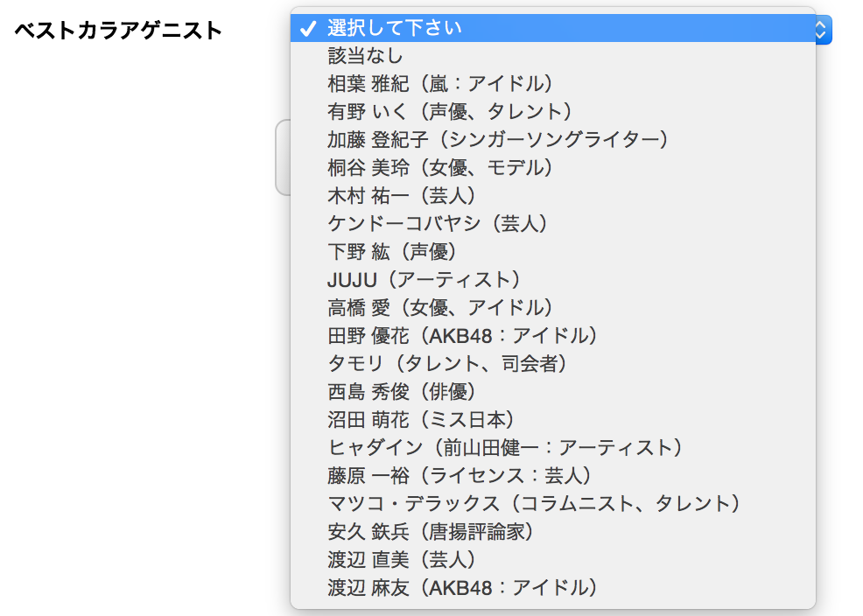Click the blue dropdown stepper arrows
This screenshot has width=863, height=616.
click(x=824, y=30)
